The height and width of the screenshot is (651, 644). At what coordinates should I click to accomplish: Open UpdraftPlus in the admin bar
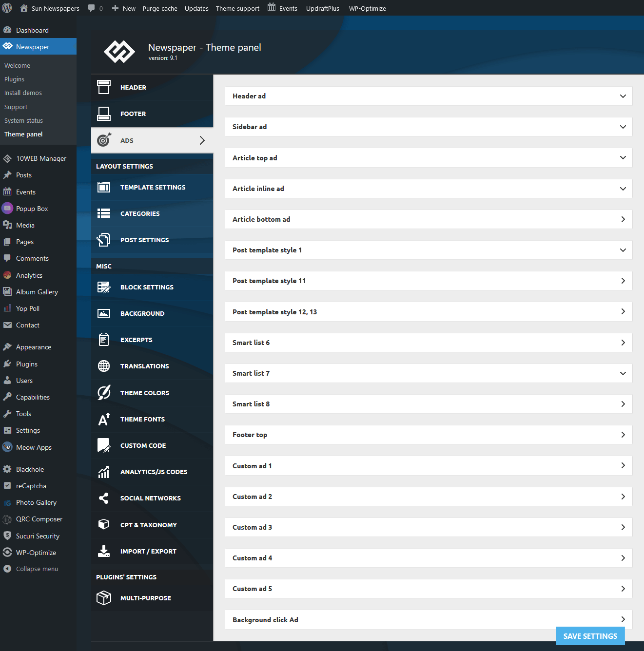[x=323, y=8]
